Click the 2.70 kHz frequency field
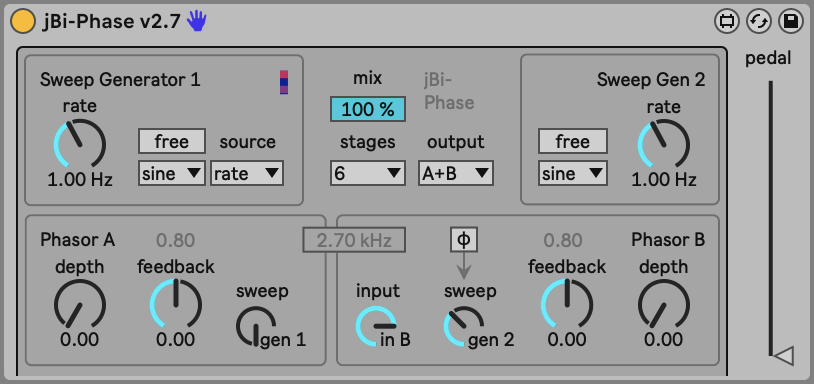The height and width of the screenshot is (384, 814). tap(354, 240)
